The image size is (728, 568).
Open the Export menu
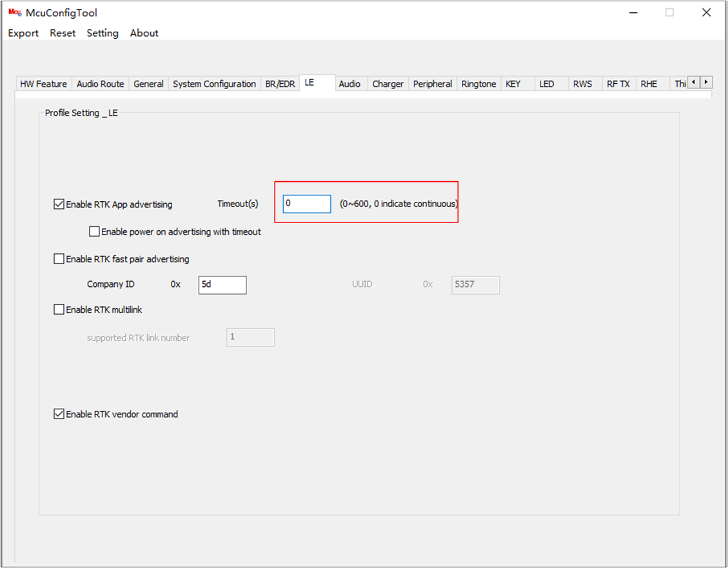[23, 33]
